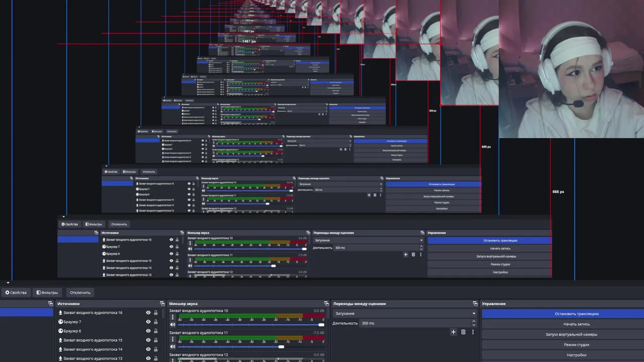Float the scenes dock beside Источники header
The width and height of the screenshot is (644, 362).
click(x=50, y=304)
